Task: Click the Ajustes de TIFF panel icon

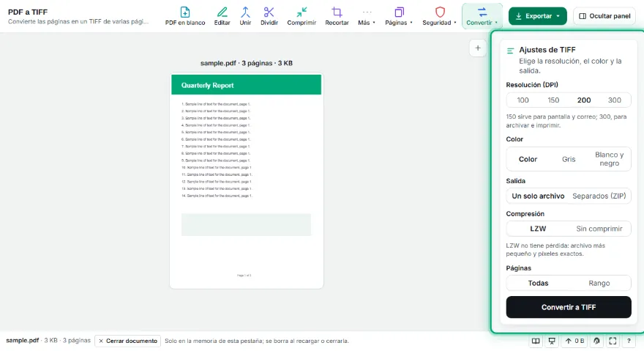Action: [511, 51]
